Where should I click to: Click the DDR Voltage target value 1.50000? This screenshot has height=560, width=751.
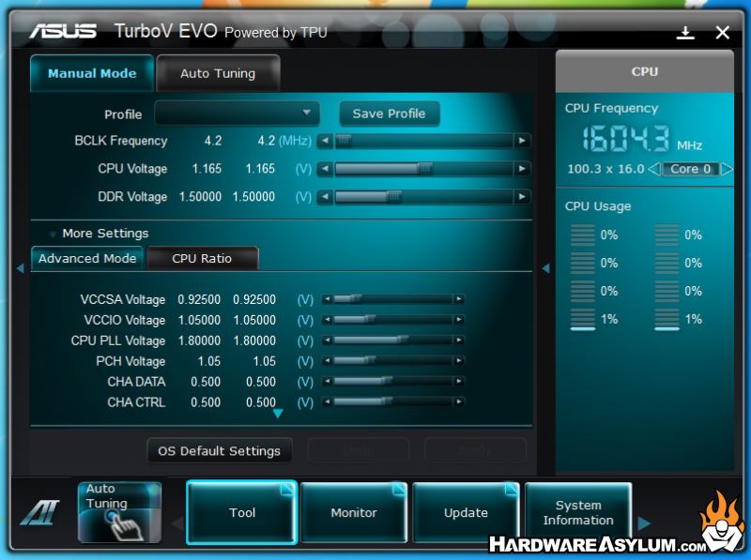[253, 196]
